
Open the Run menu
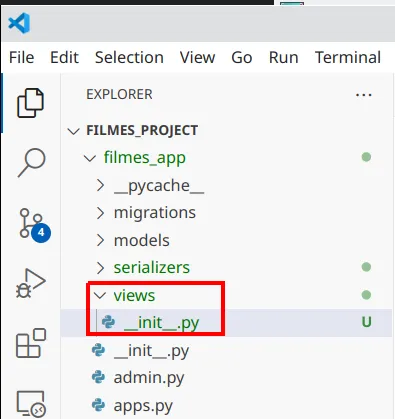coord(284,57)
